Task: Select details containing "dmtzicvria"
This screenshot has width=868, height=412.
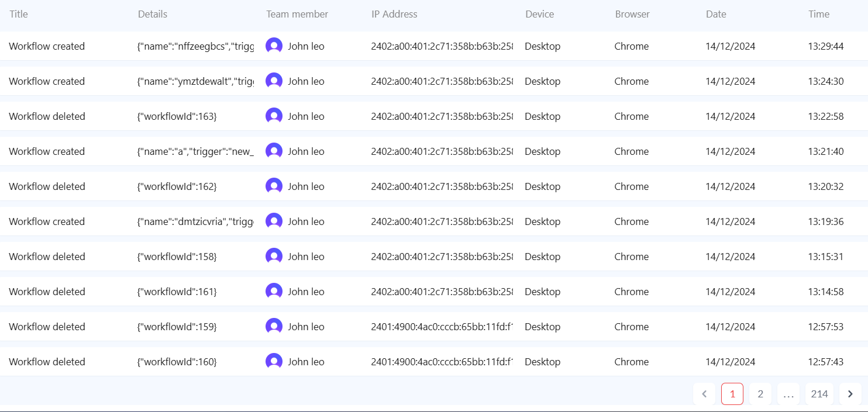Action: [196, 221]
